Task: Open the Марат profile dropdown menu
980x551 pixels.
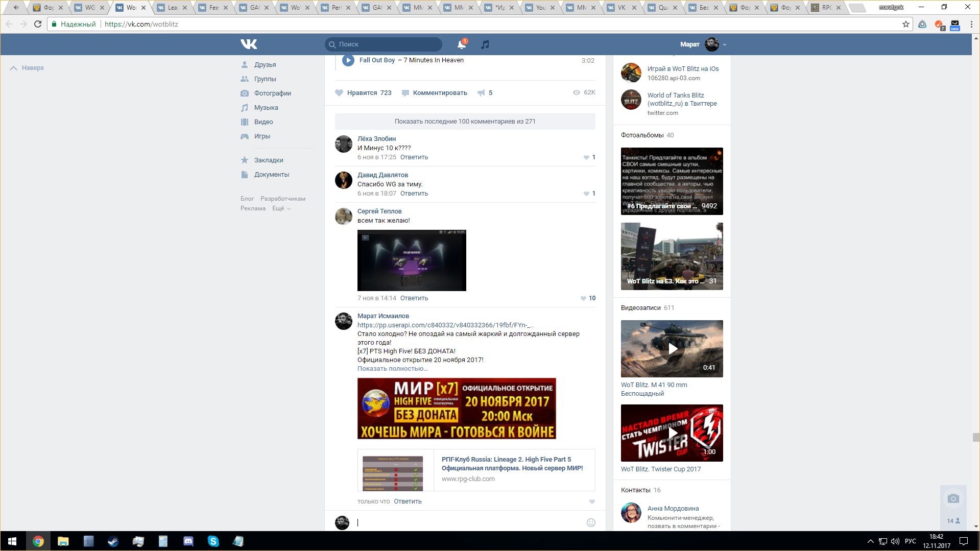Action: point(724,44)
